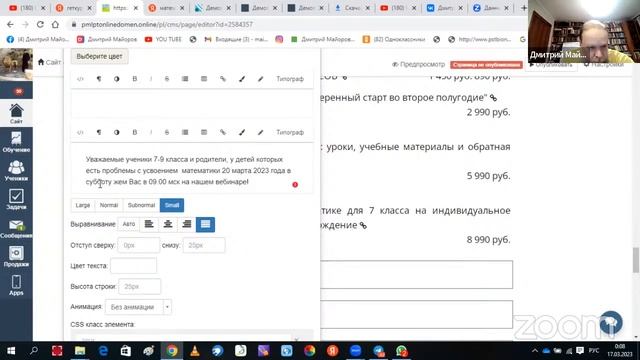Select Subnormal text size
This screenshot has width=640, height=360.
(x=141, y=205)
